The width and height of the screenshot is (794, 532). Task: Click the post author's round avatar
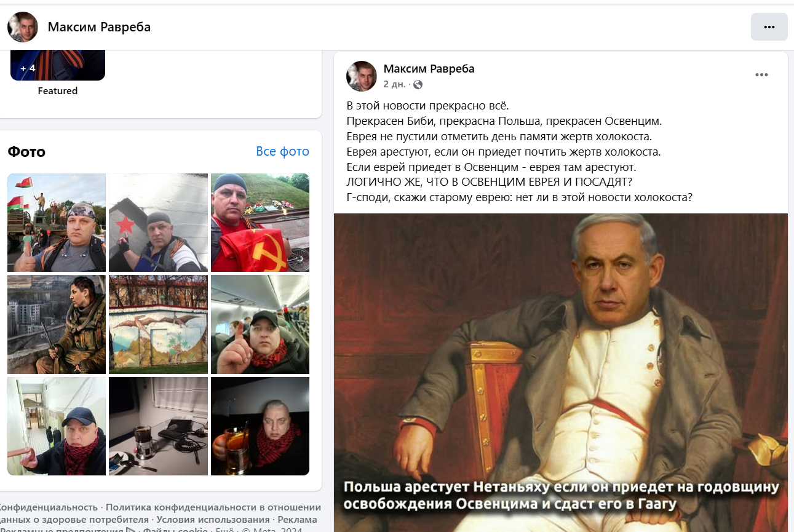pyautogui.click(x=362, y=76)
